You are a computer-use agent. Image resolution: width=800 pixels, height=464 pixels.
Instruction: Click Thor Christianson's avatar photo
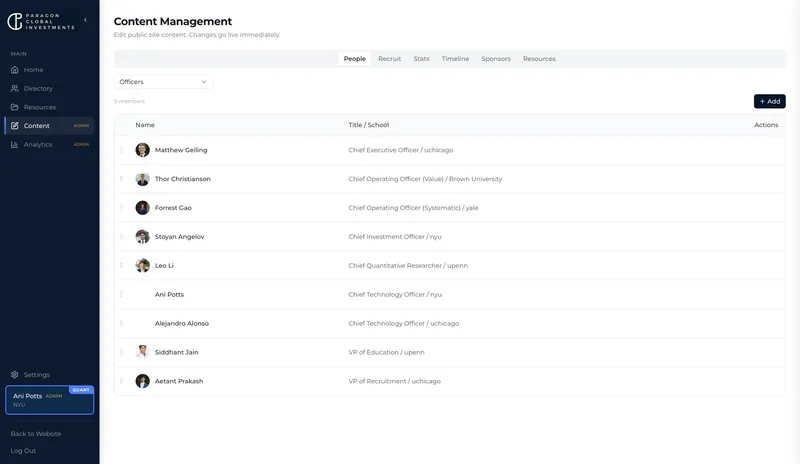click(142, 179)
